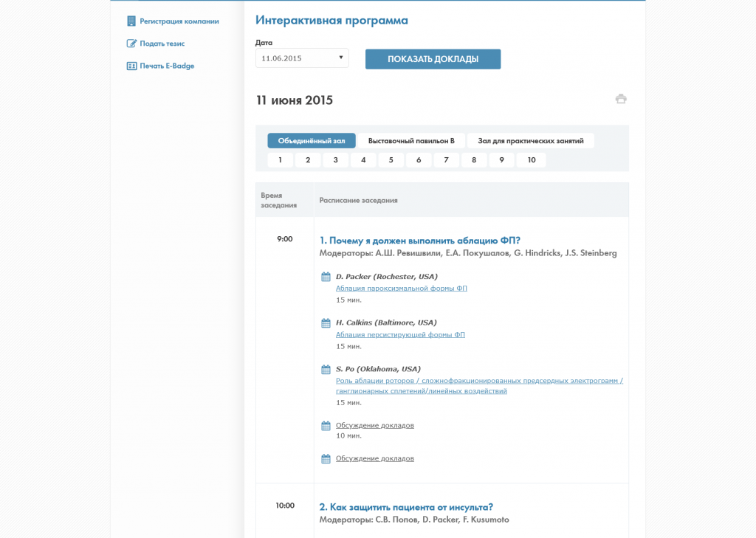
Task: Click the 10:00 session time
Action: pyautogui.click(x=285, y=506)
